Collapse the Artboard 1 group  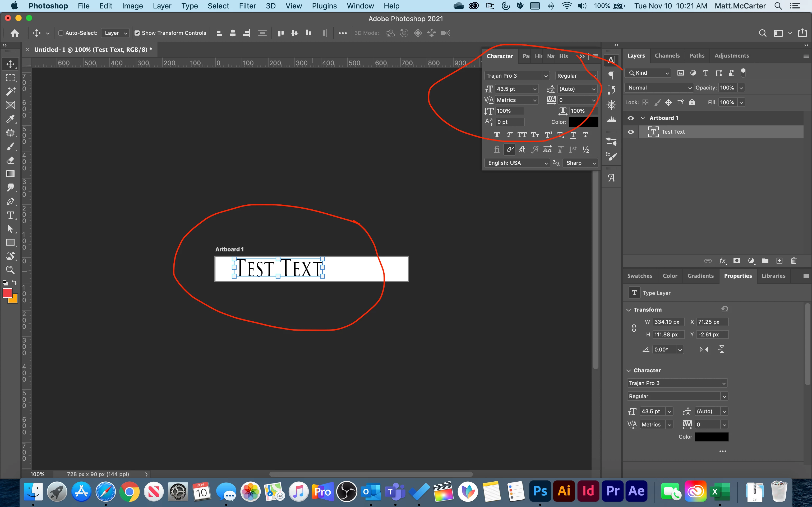[x=643, y=118]
